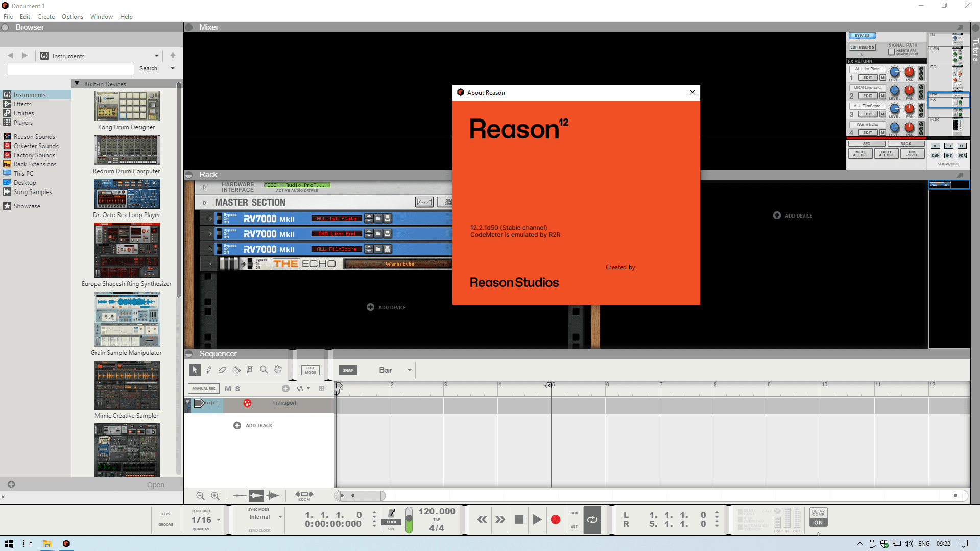This screenshot has width=980, height=551.
Task: Open the quantize 1/16 value dropdown
Action: pyautogui.click(x=219, y=520)
